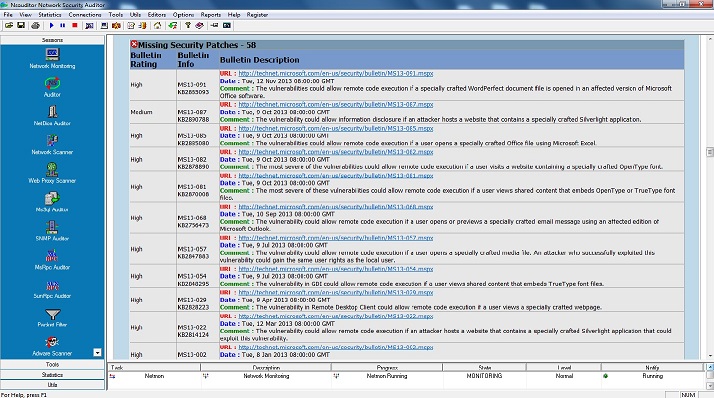
Task: Open the MS13-022 bulletin URL link
Action: coord(336,316)
